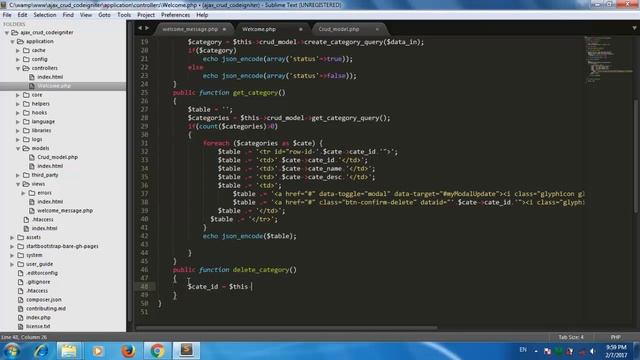Expand the hooks folder
Screen dimensions: 640x360
point(18,113)
